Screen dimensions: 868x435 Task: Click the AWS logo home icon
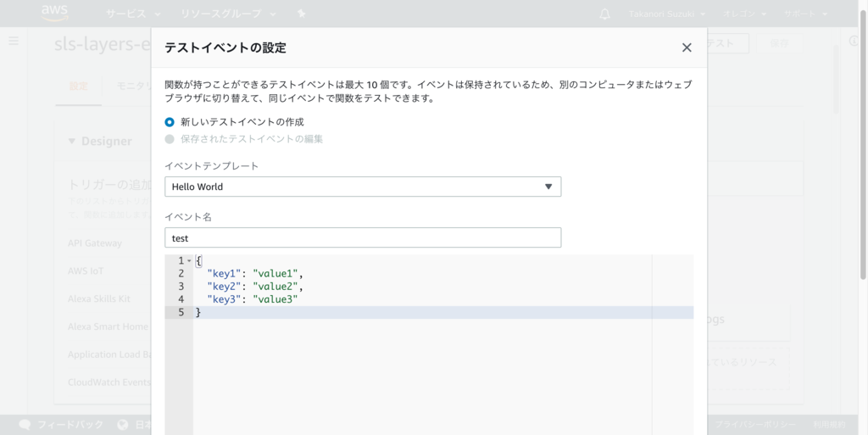(x=55, y=13)
